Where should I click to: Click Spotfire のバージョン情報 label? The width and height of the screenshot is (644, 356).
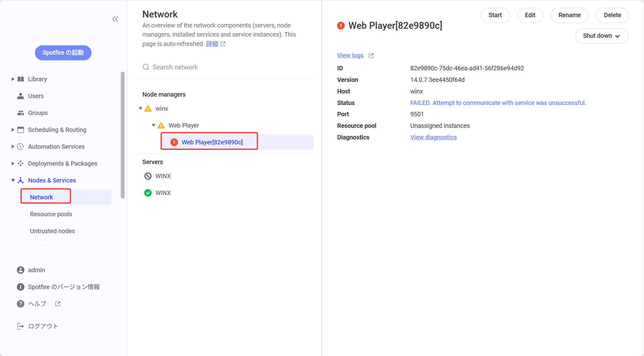[64, 287]
